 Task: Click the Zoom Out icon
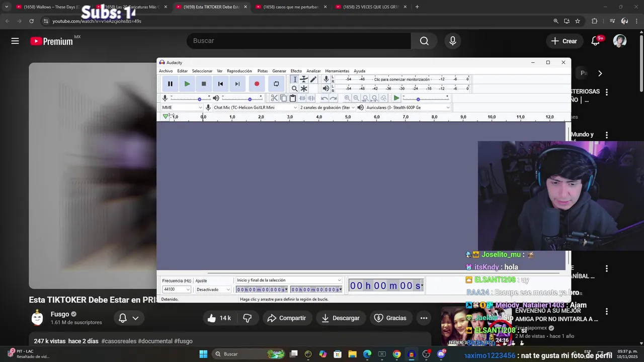pos(356,98)
